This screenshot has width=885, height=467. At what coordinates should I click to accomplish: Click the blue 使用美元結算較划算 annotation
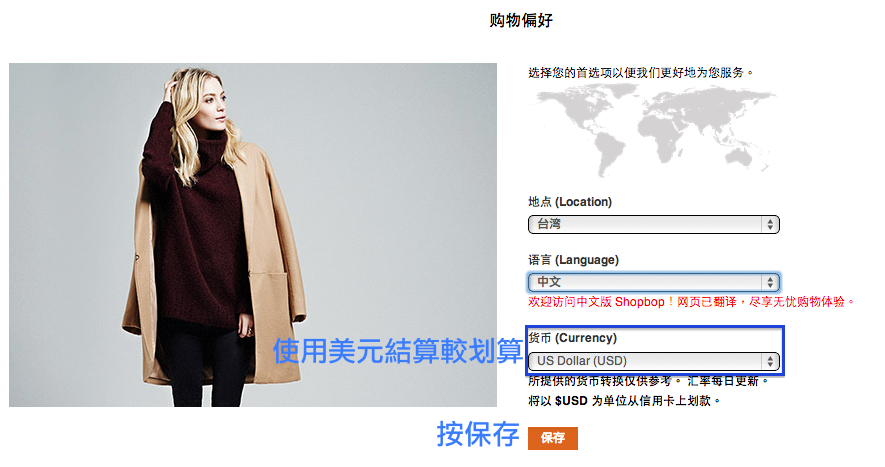(x=398, y=351)
